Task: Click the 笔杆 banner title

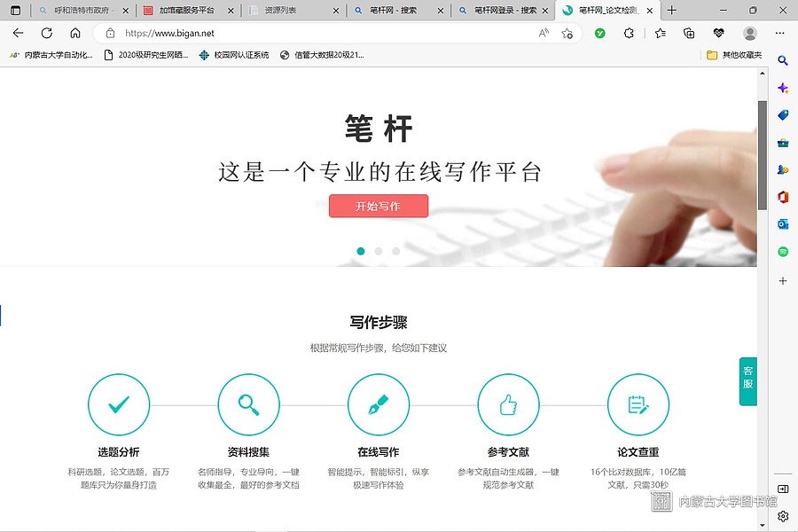Action: tap(378, 129)
